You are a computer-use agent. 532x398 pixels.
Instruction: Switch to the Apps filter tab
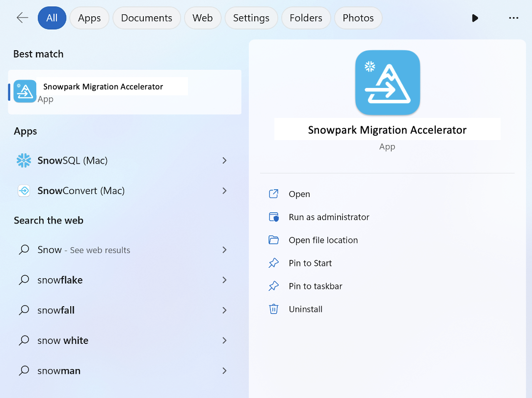pyautogui.click(x=89, y=18)
